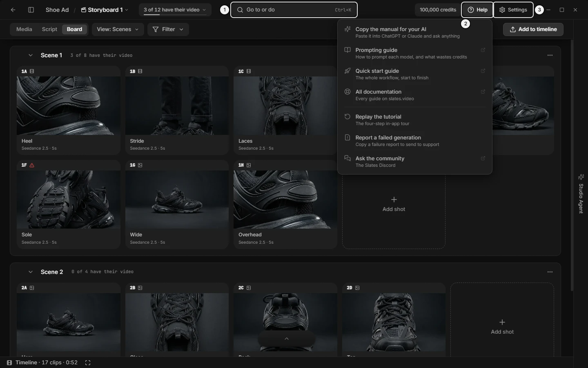Open Scene 1 more options menu
Viewport: 588px width, 368px height.
(550, 55)
